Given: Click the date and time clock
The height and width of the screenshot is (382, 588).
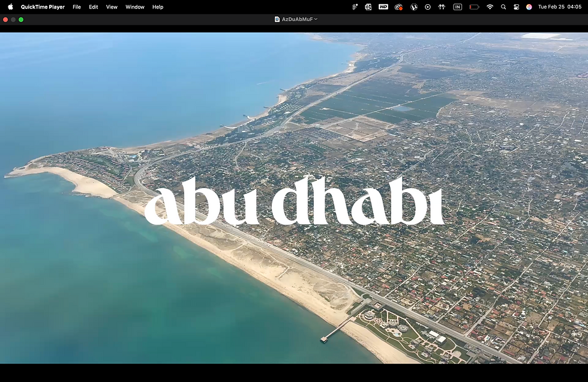Looking at the screenshot, I should [x=559, y=7].
